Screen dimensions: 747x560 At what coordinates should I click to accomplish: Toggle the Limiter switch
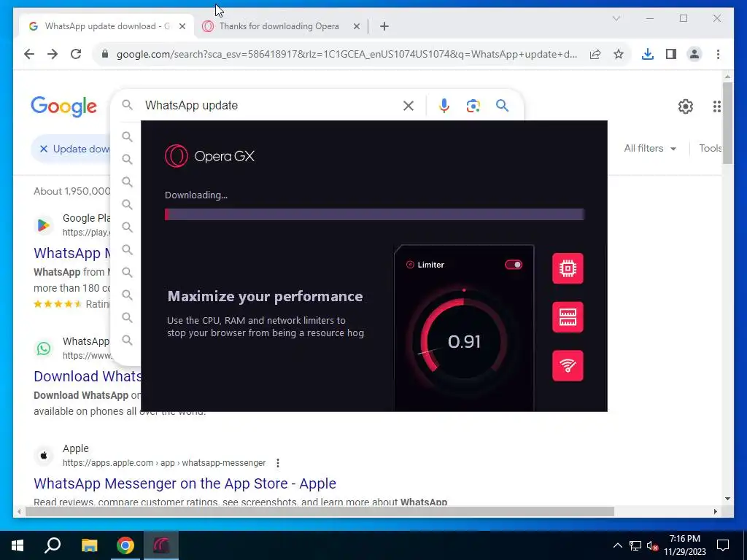point(514,265)
